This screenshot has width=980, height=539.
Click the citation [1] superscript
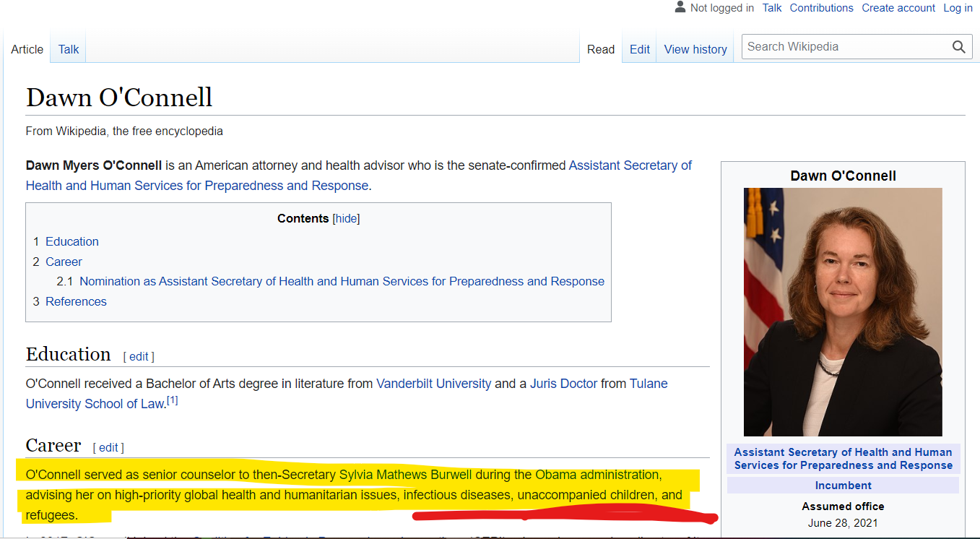[x=172, y=400]
